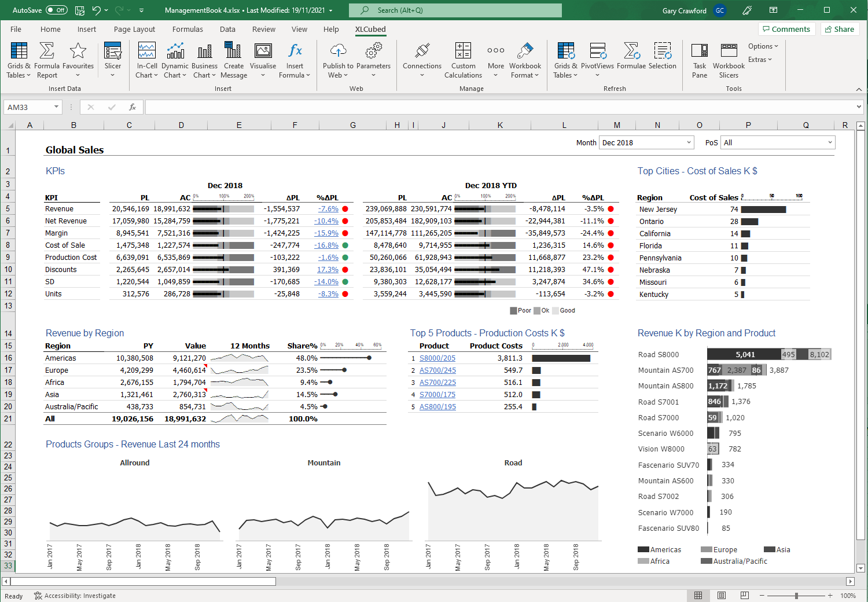Open the Visualise tool
The image size is (868, 602).
(263, 58)
